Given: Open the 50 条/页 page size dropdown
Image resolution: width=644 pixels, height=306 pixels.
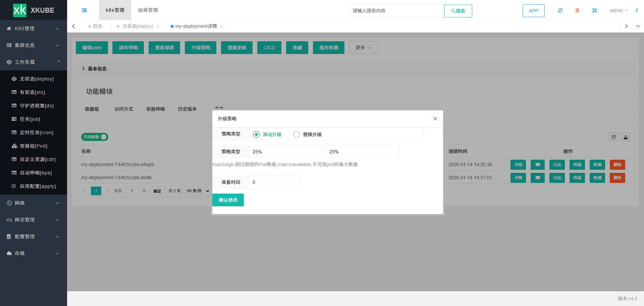Looking at the screenshot, I should point(198,191).
